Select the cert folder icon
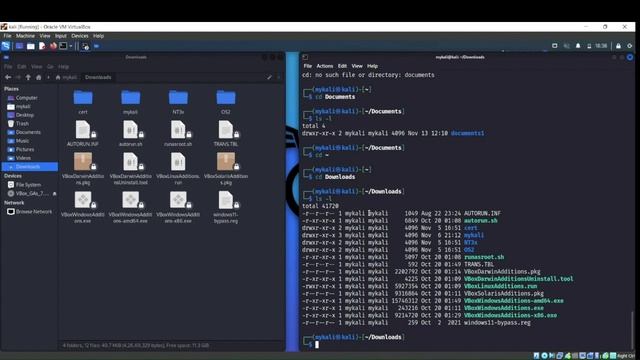This screenshot has width=640, height=360. [83, 98]
